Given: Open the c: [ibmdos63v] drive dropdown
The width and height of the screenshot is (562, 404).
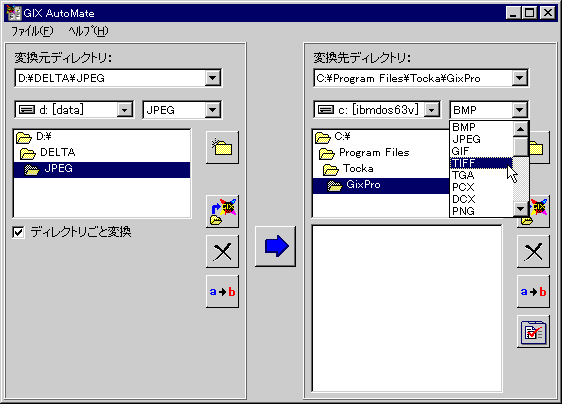Looking at the screenshot, I should [432, 110].
